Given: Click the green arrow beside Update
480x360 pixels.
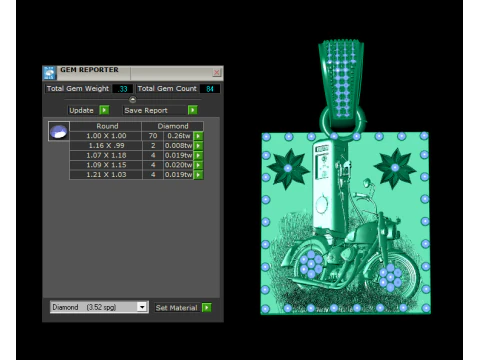Looking at the screenshot, I should coord(104,110).
